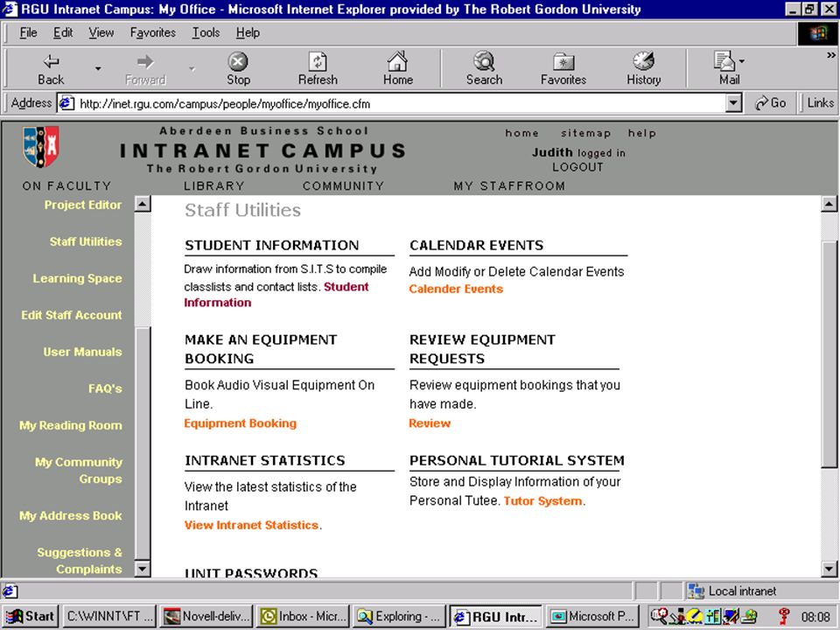The image size is (840, 630).
Task: Open the Mail button dropdown arrow
Action: [741, 61]
